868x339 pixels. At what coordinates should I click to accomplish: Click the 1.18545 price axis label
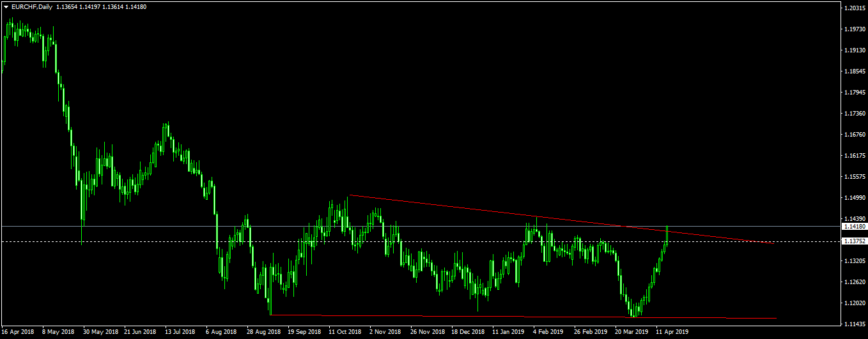pyautogui.click(x=854, y=72)
